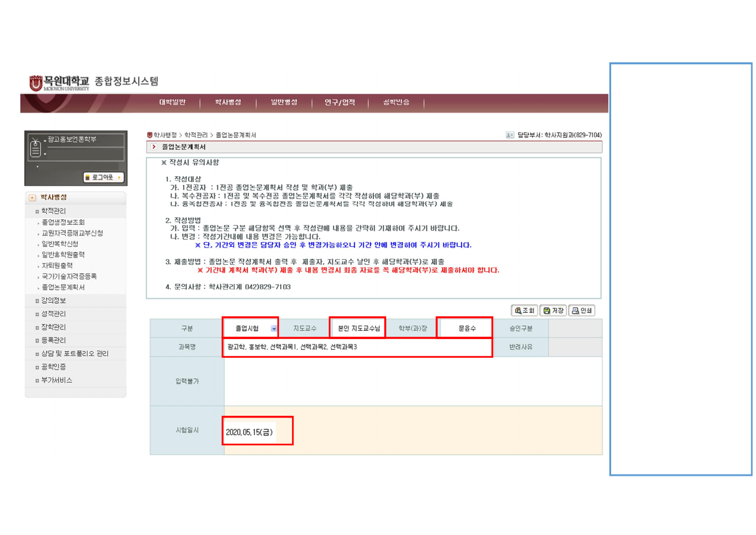Screen dimensions: 756x535
Task: Open the 졸업시험 구분 dropdown arrow
Action: click(x=274, y=328)
